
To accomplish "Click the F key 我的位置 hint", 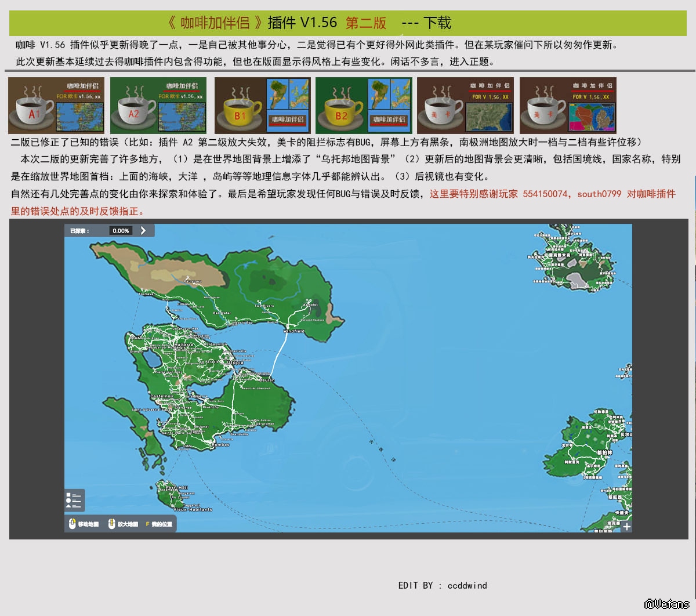I will pos(158,524).
